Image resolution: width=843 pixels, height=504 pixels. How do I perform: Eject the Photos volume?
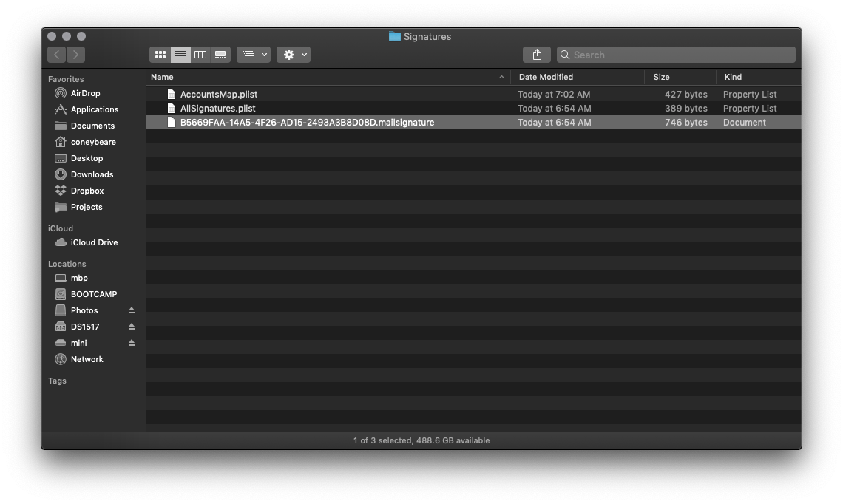[132, 310]
